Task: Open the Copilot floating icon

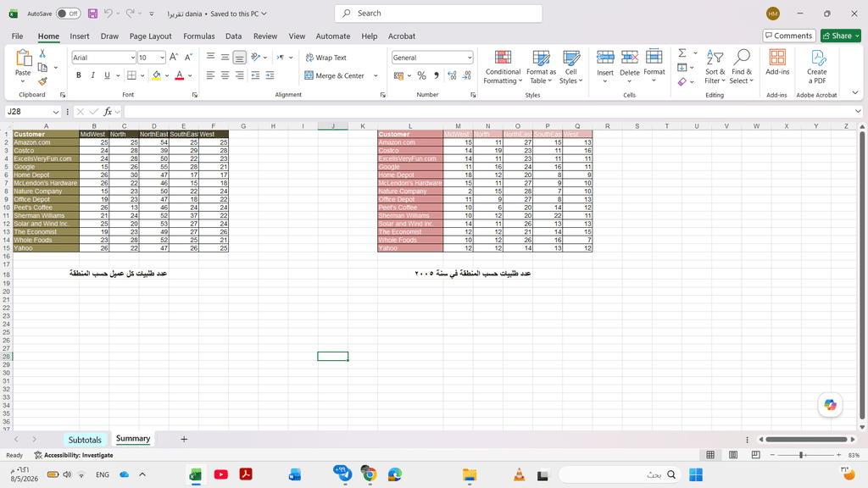Action: (830, 405)
